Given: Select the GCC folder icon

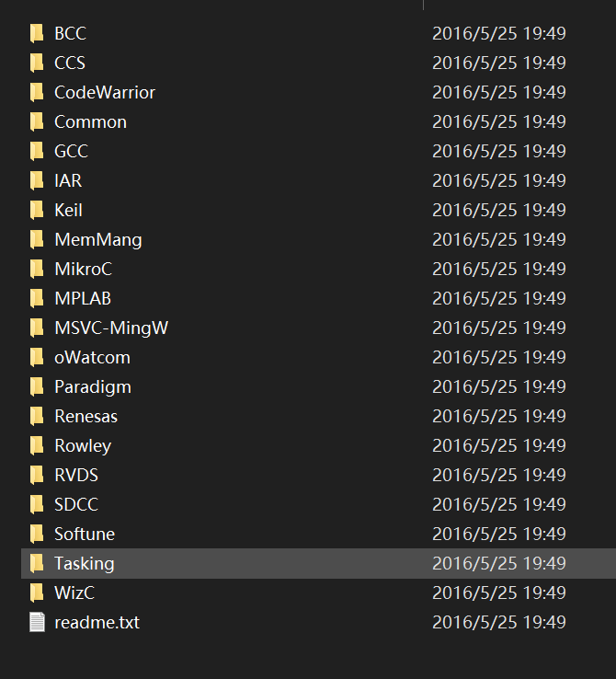Looking at the screenshot, I should [x=37, y=151].
